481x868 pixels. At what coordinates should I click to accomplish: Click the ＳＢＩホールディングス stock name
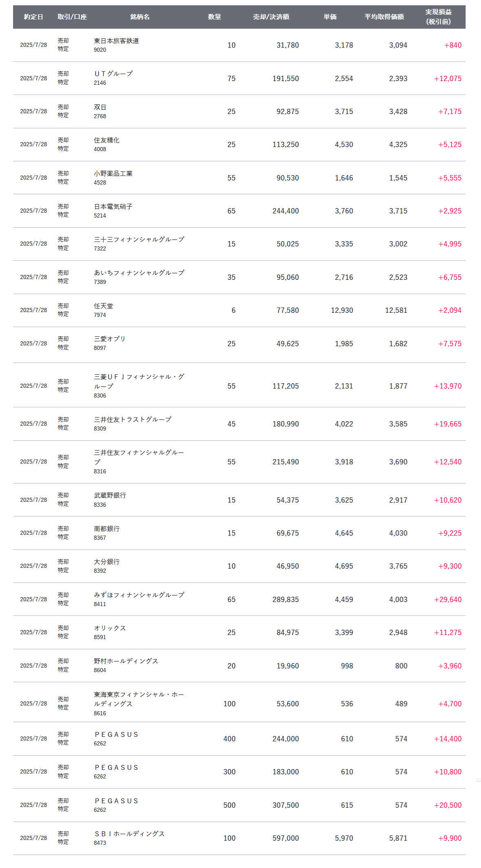(x=129, y=834)
